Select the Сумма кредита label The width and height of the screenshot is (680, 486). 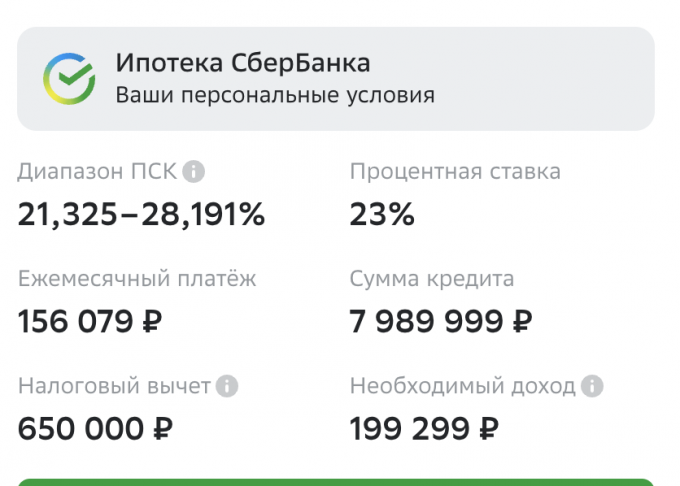(432, 279)
